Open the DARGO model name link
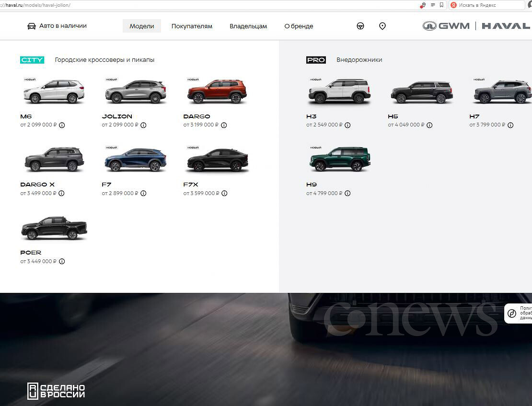 [x=197, y=116]
